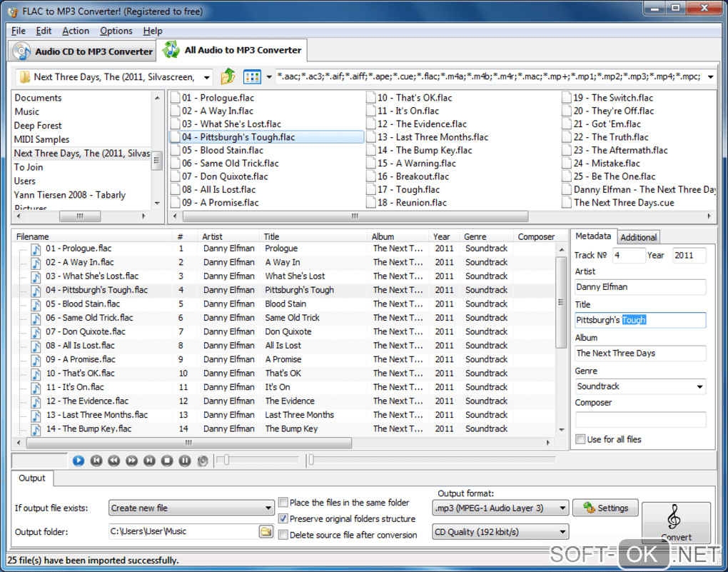Select 04 - Pittsburgh's Tough.flac in file browser
The image size is (728, 572).
coord(266,137)
